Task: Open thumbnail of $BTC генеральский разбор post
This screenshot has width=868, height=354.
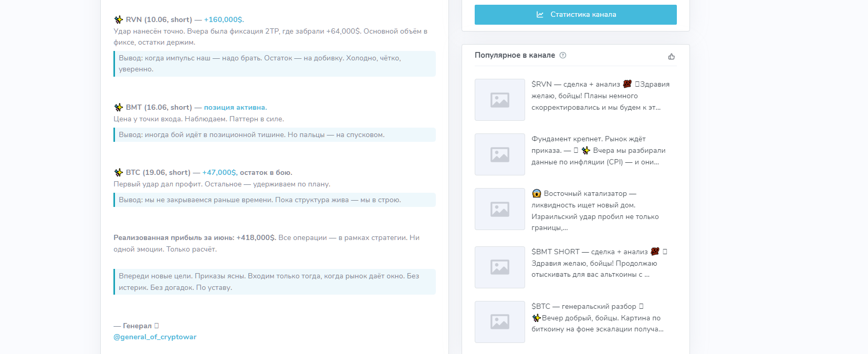Action: [x=499, y=322]
